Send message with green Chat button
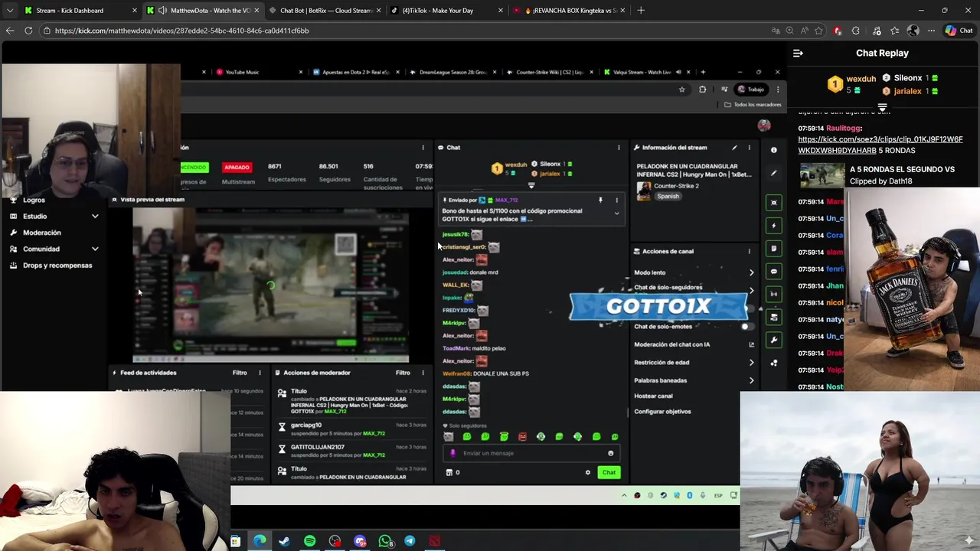This screenshot has width=980, height=551. click(x=609, y=472)
